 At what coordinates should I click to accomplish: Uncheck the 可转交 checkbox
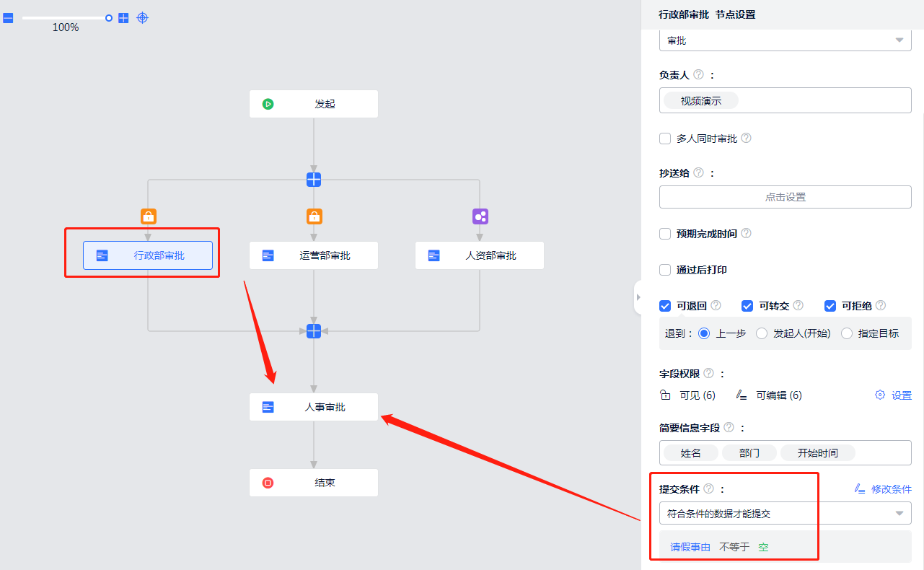pos(747,306)
